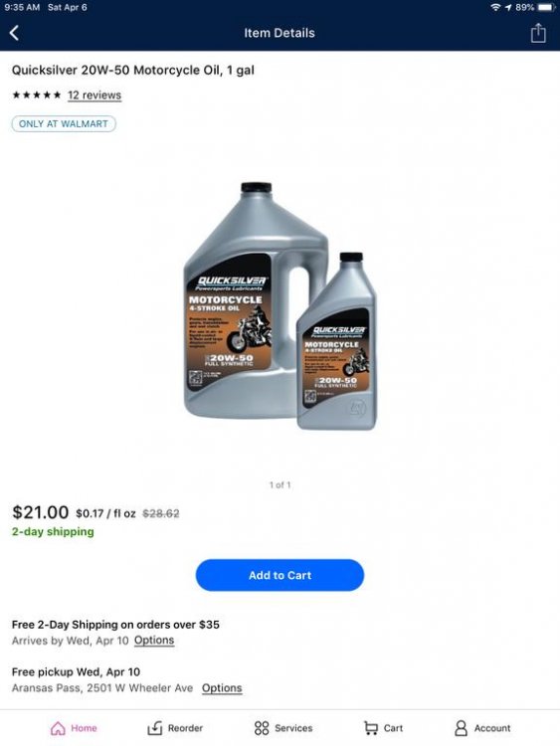The width and height of the screenshot is (560, 746).
Task: Open Options for 2-day shipping
Action: coord(154,641)
